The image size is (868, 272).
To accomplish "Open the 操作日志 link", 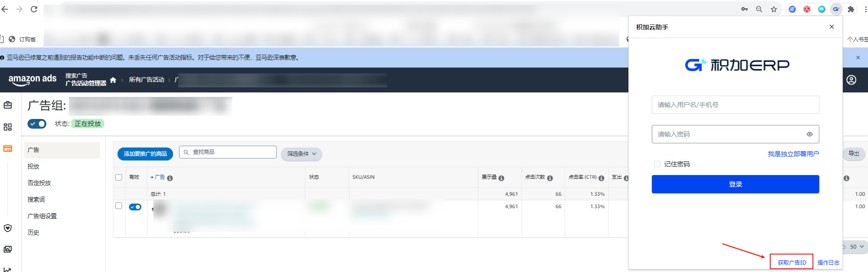I will tap(829, 262).
